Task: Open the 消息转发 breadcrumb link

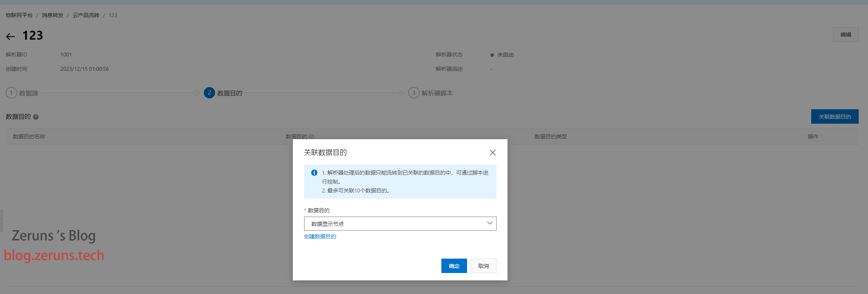Action: pyautogui.click(x=52, y=15)
